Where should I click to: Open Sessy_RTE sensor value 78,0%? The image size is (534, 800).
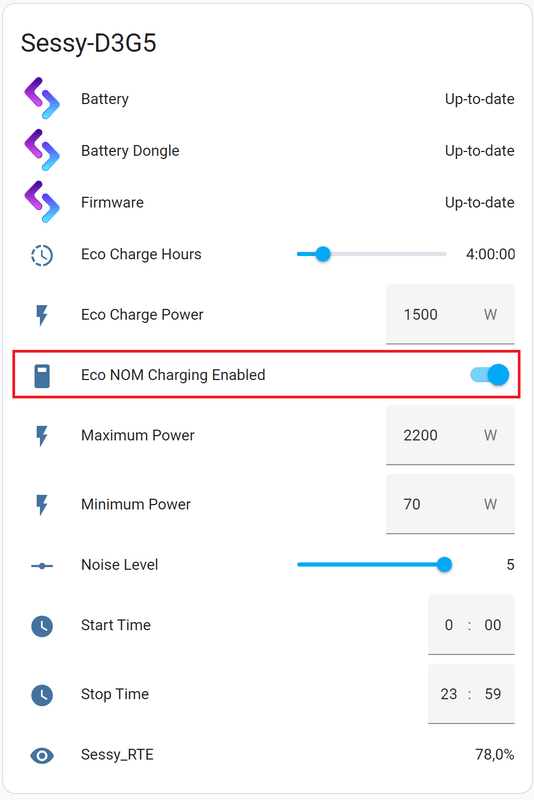495,754
